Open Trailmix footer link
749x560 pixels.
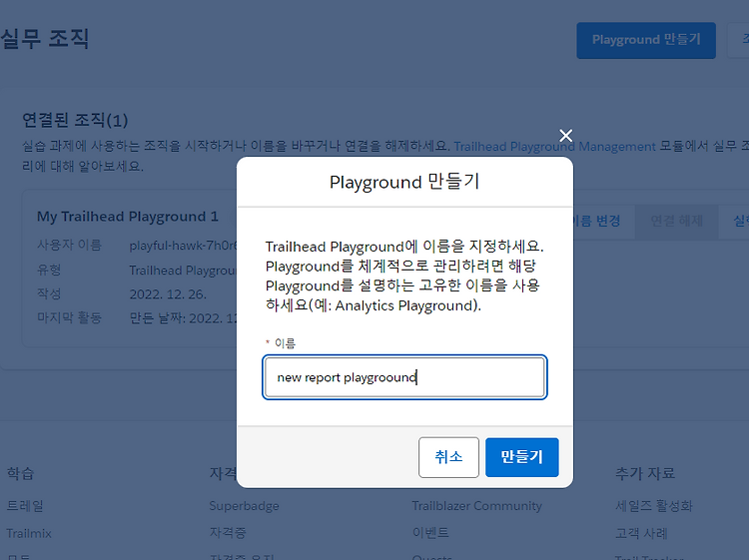29,533
